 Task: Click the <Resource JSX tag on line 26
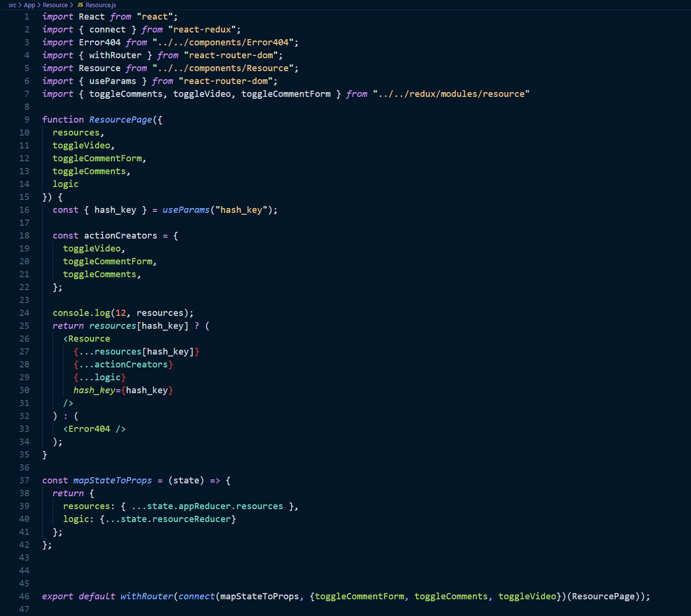click(86, 339)
